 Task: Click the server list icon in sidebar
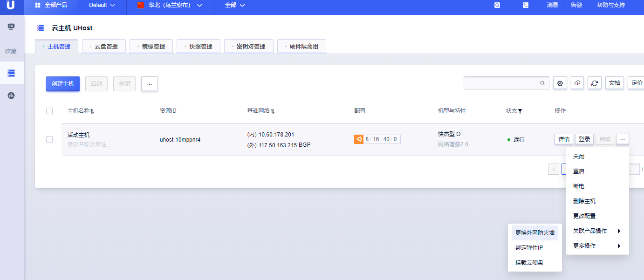[x=12, y=73]
